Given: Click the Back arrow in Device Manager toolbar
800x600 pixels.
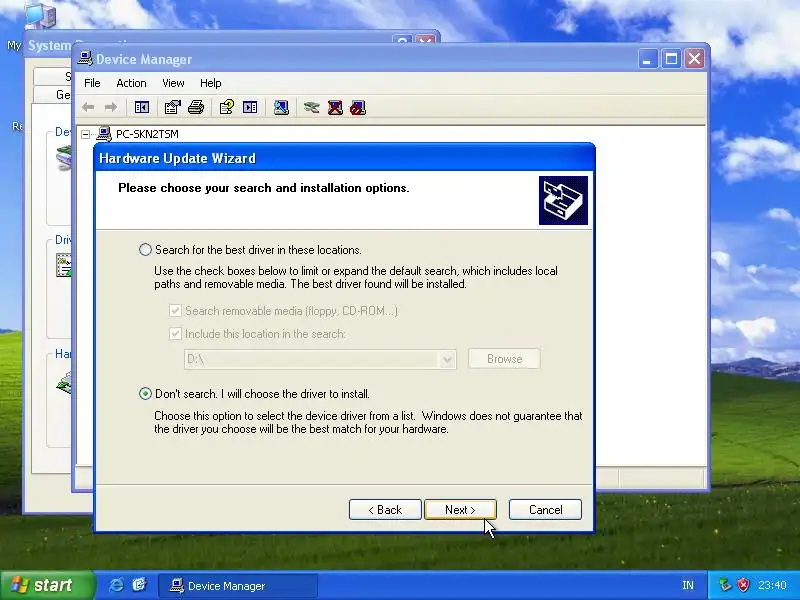Looking at the screenshot, I should [88, 107].
